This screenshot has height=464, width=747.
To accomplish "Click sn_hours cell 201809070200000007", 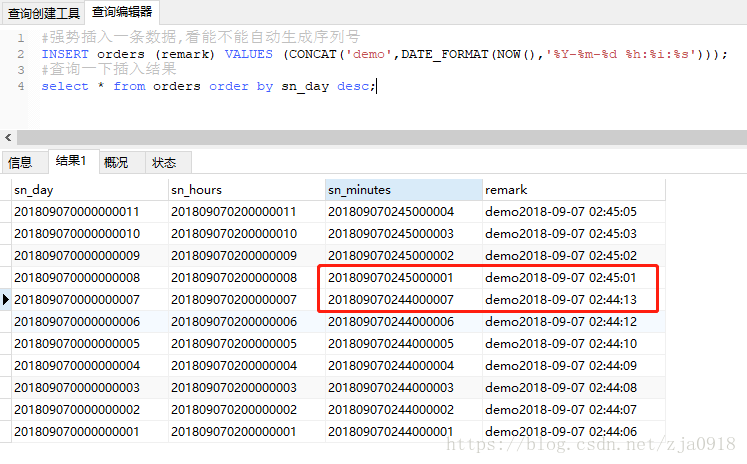I will (247, 300).
